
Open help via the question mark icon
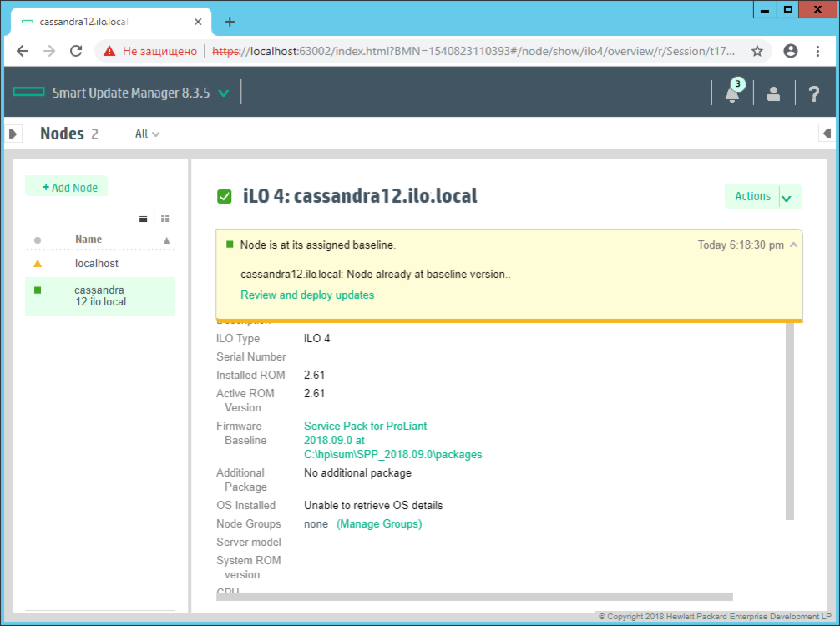pyautogui.click(x=813, y=93)
